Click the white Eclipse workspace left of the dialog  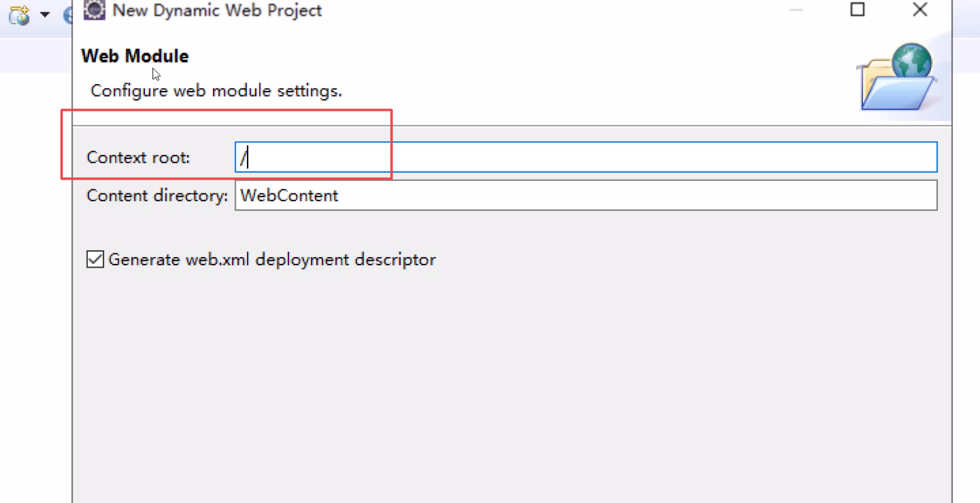coord(35,279)
